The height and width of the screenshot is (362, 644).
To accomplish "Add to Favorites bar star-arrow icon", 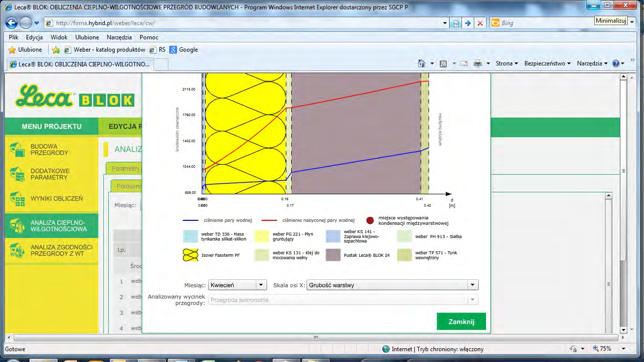I will point(56,50).
